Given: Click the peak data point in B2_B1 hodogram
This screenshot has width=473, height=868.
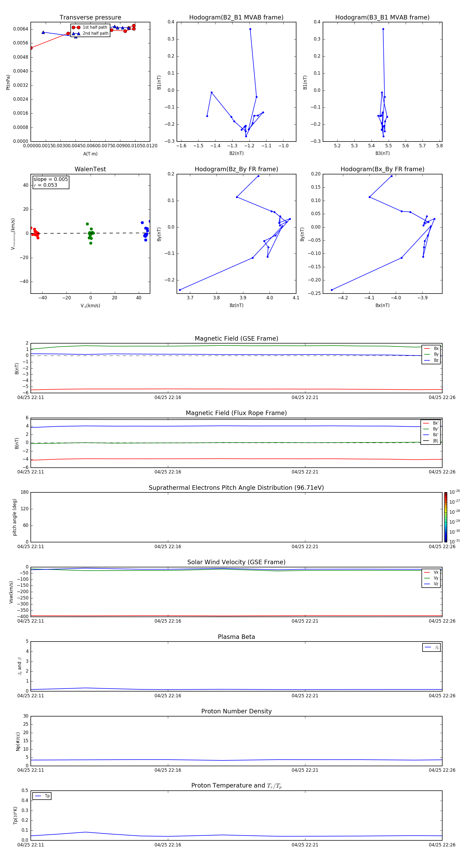Looking at the screenshot, I should (x=250, y=29).
